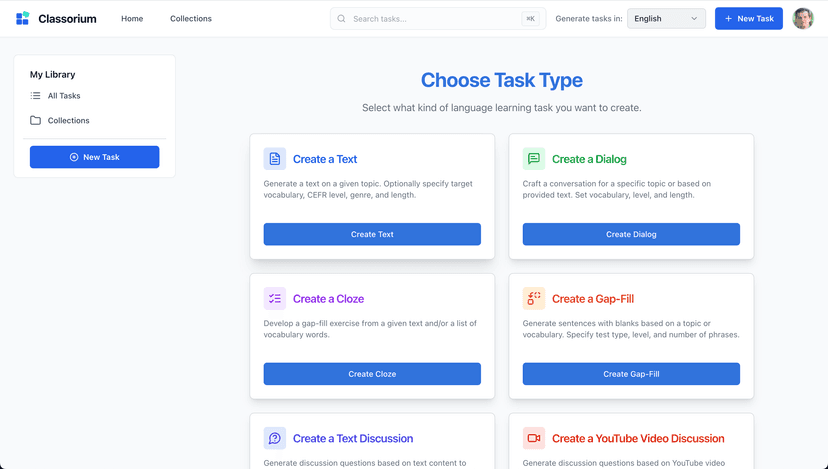Click the Classorium logo icon
The height and width of the screenshot is (469, 828).
pos(22,19)
